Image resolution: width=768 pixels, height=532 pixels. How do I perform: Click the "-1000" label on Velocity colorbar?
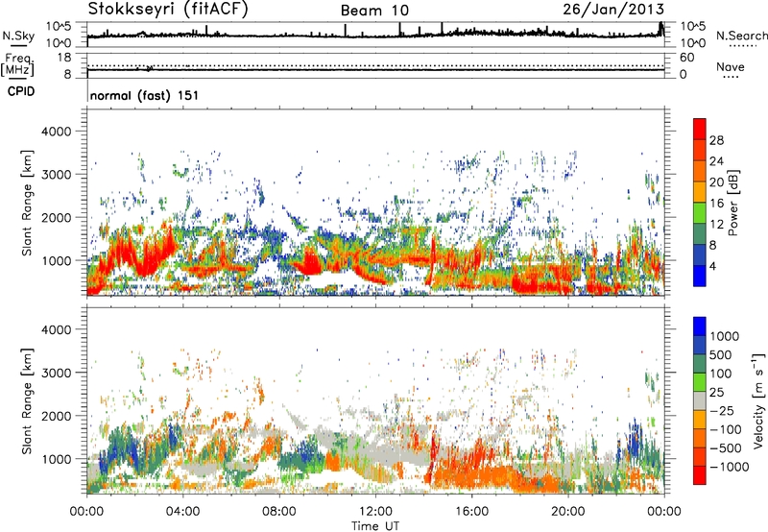(730, 467)
